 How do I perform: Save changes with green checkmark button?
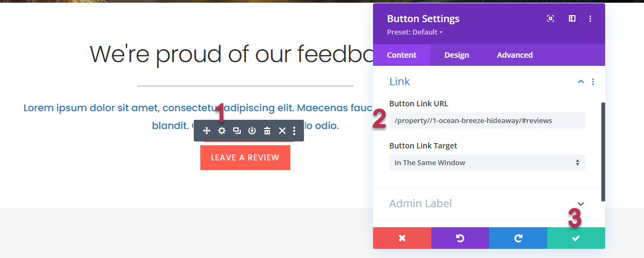(576, 238)
